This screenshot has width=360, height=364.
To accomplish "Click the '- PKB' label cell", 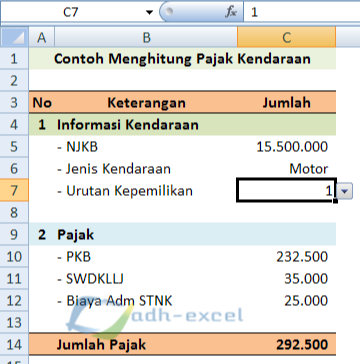I will coord(146,257).
